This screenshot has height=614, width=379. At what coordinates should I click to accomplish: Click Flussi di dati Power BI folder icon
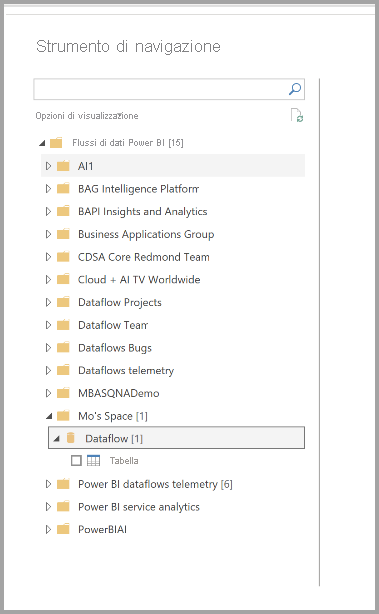click(56, 143)
